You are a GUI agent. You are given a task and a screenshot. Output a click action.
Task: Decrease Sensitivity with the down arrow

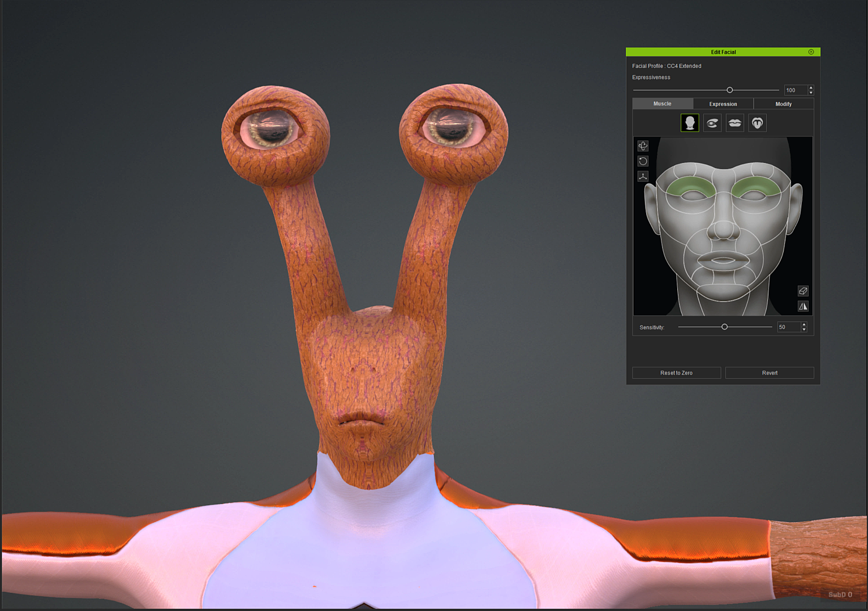point(804,329)
